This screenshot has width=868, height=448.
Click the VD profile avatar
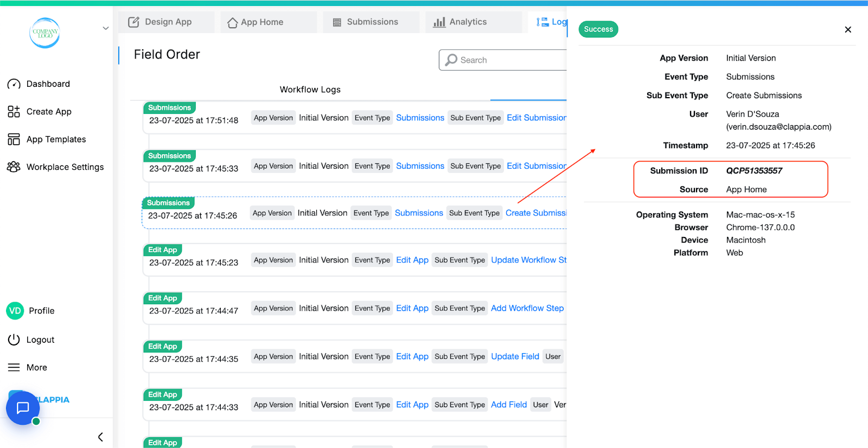(15, 311)
